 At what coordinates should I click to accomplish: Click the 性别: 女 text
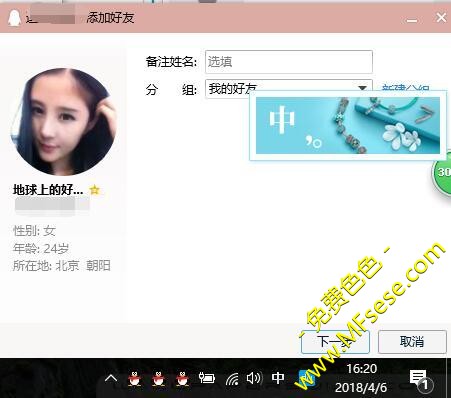coord(34,231)
